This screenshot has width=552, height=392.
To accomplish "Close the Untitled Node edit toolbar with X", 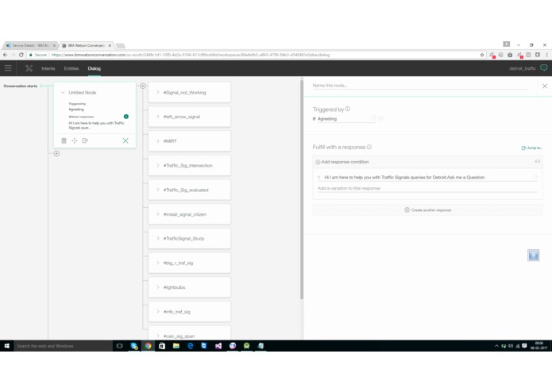I will [x=125, y=140].
